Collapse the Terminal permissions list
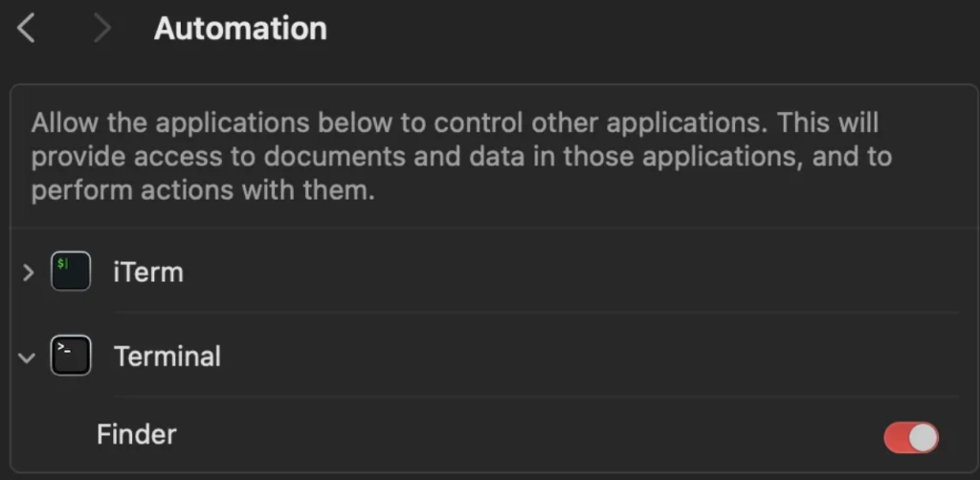Image resolution: width=980 pixels, height=480 pixels. pos(27,358)
